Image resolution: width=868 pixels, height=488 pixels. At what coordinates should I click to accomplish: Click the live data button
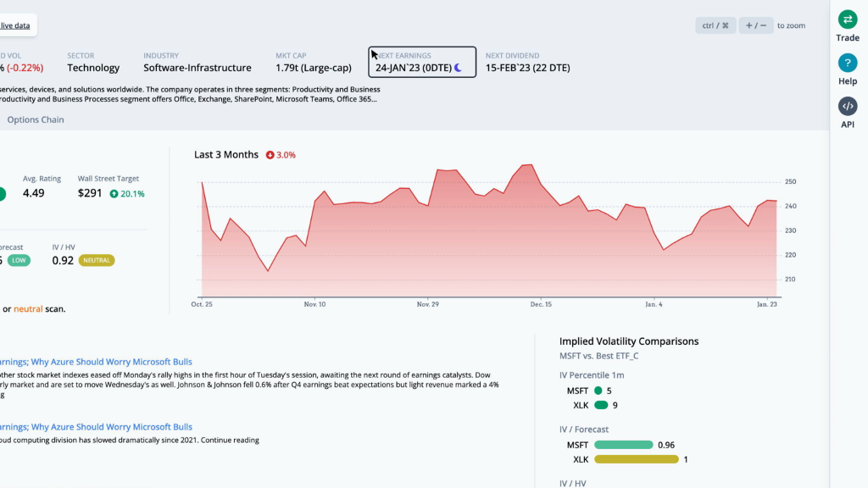15,25
